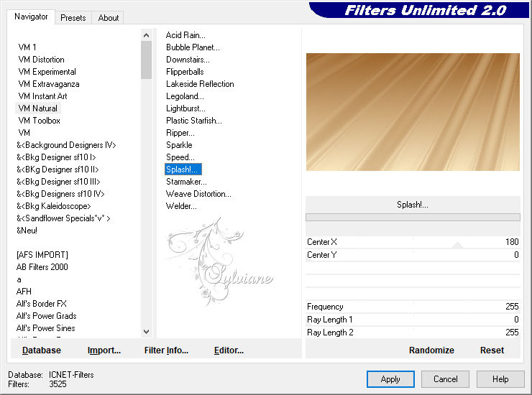The height and width of the screenshot is (395, 532).
Task: Open Filter Info...
Action: click(x=166, y=350)
